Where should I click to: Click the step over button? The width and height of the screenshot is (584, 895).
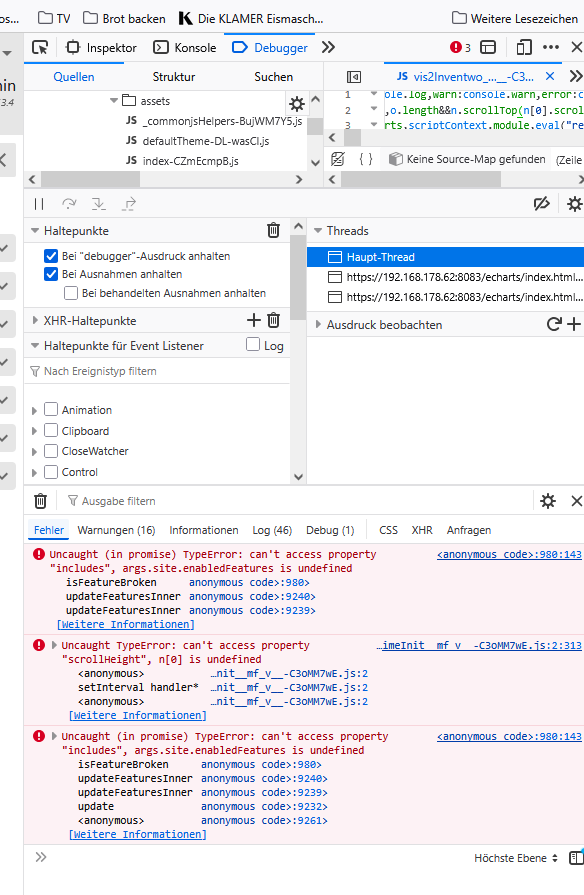[69, 204]
